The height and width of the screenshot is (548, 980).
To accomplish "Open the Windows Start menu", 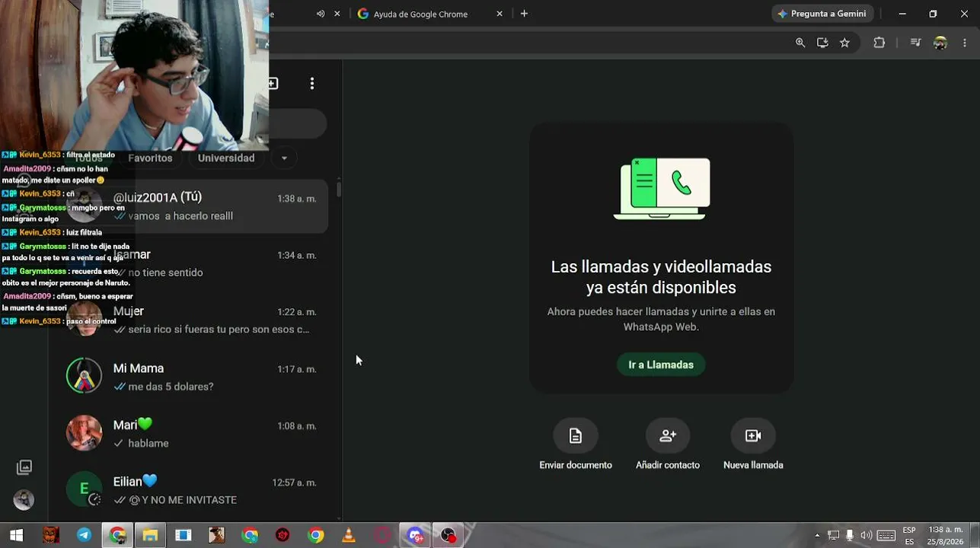I will (16, 535).
